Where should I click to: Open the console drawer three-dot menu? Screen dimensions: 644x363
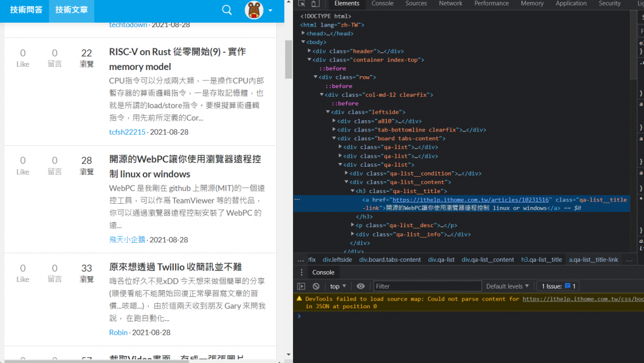(301, 272)
